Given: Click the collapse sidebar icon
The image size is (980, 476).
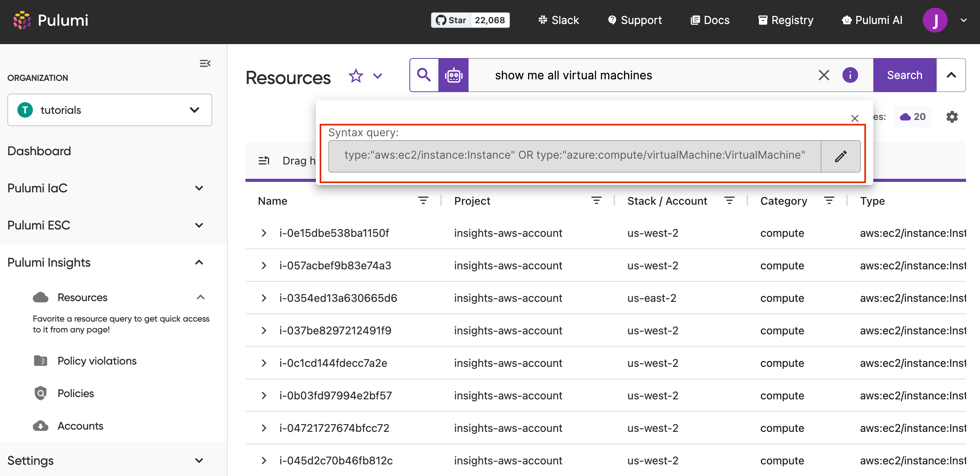Looking at the screenshot, I should [x=205, y=63].
